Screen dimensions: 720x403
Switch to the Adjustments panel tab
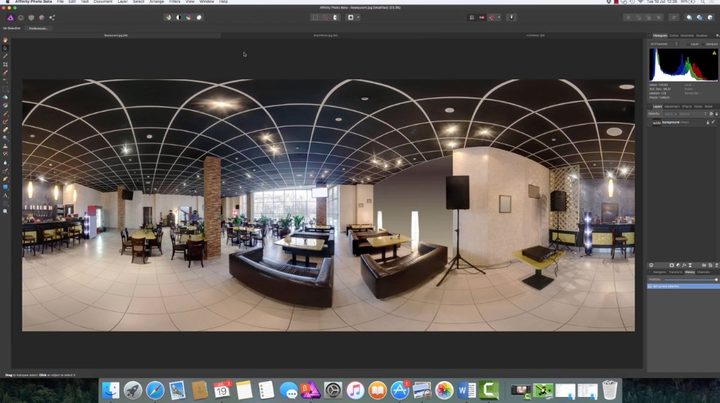[x=672, y=106]
